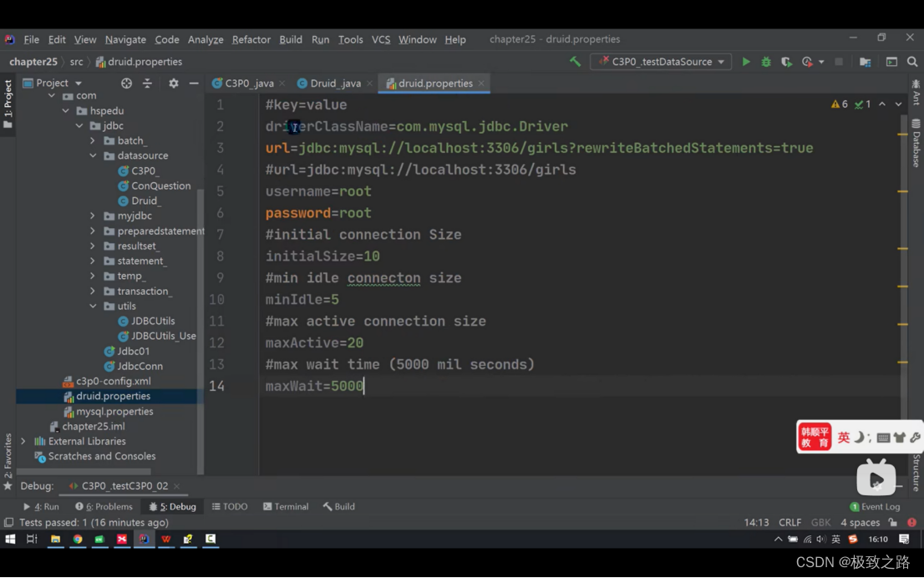The width and height of the screenshot is (924, 578).
Task: Click the Search Everywhere magnifier icon
Action: click(x=912, y=61)
